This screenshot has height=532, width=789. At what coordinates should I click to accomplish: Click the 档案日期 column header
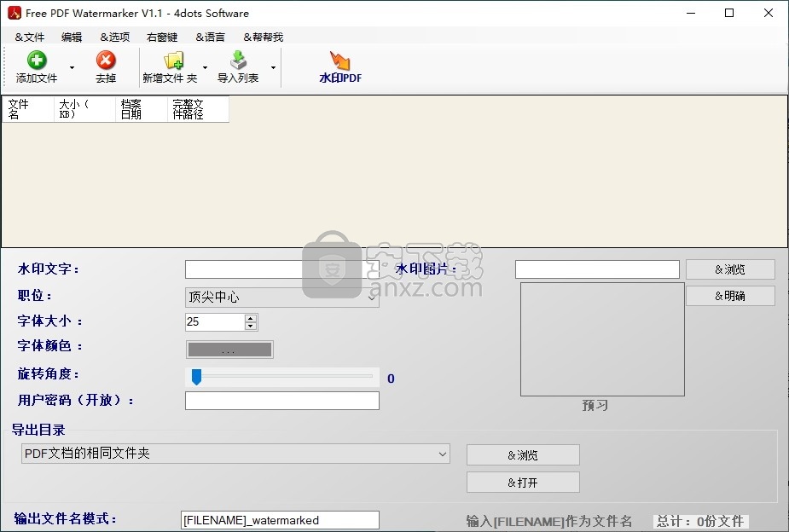point(142,109)
